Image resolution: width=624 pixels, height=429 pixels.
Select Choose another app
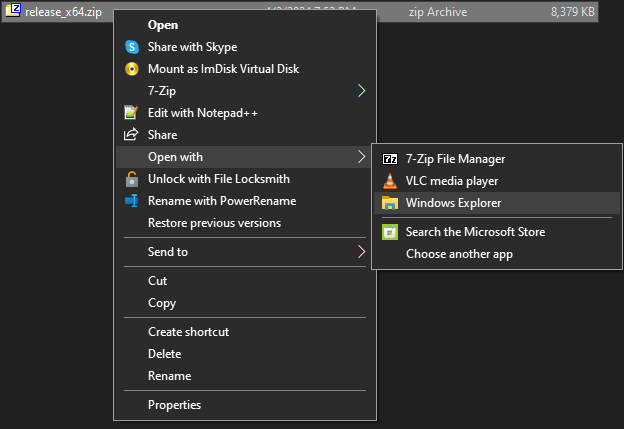(459, 254)
